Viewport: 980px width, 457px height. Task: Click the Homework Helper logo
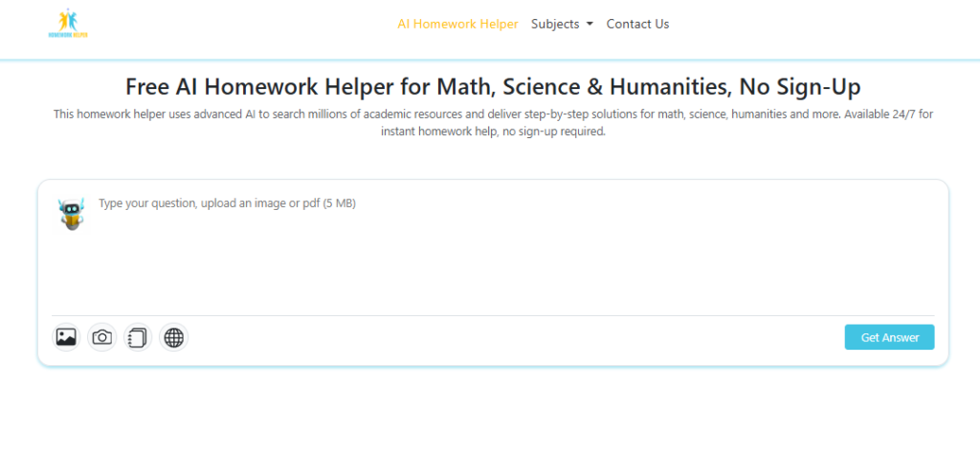[x=67, y=24]
